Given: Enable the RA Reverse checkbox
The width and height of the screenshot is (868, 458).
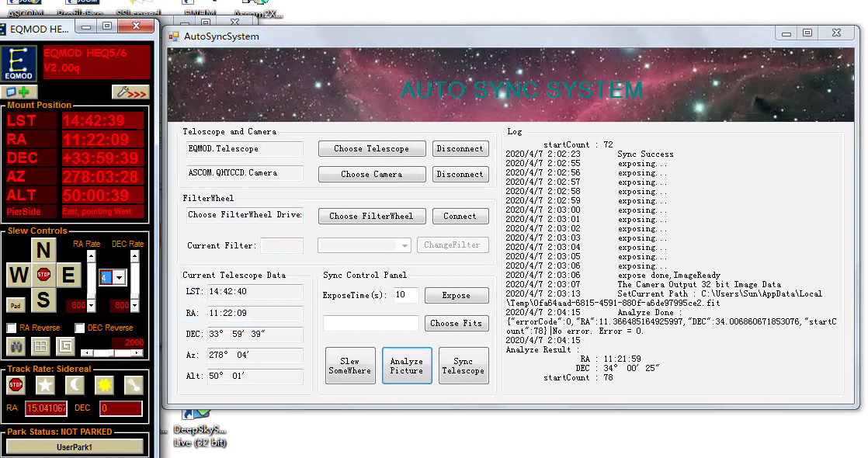Looking at the screenshot, I should pos(12,328).
